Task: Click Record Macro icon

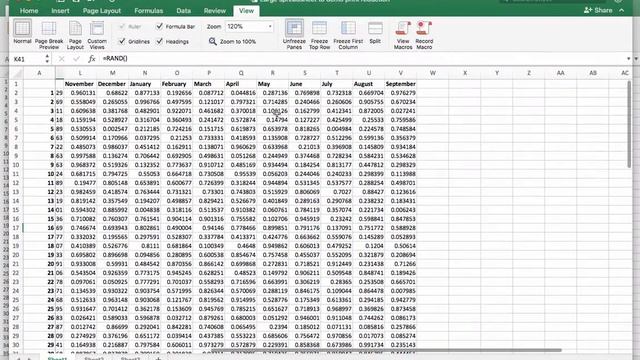Action: click(424, 28)
